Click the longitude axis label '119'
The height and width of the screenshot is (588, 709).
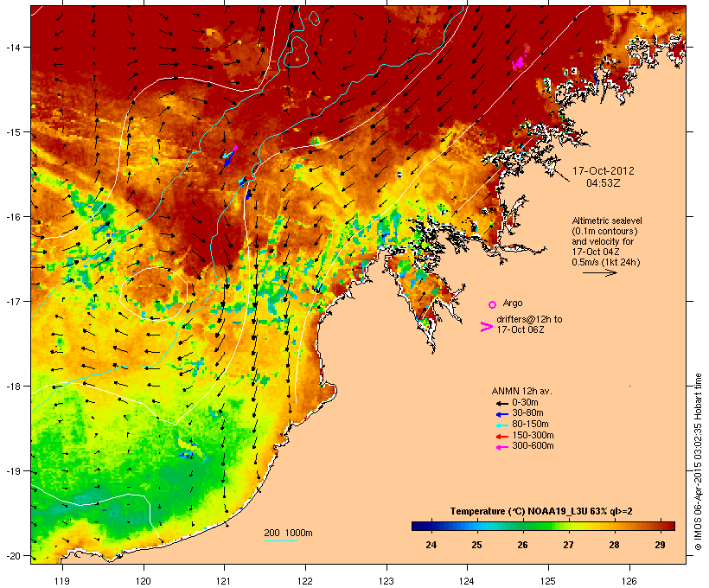pyautogui.click(x=62, y=581)
